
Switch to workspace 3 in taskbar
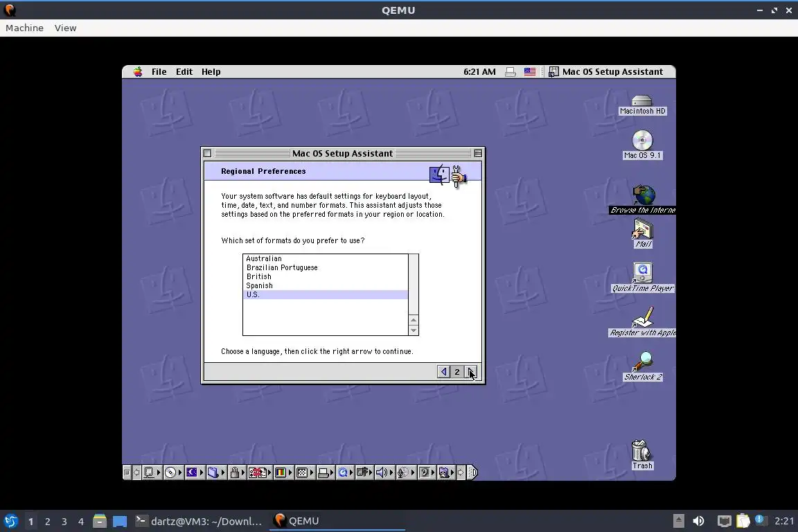click(64, 522)
